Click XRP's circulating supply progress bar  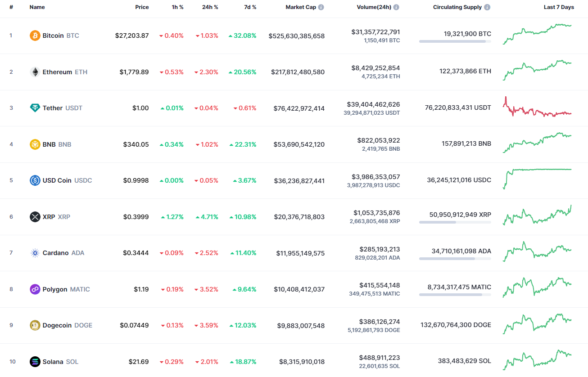[x=455, y=222]
